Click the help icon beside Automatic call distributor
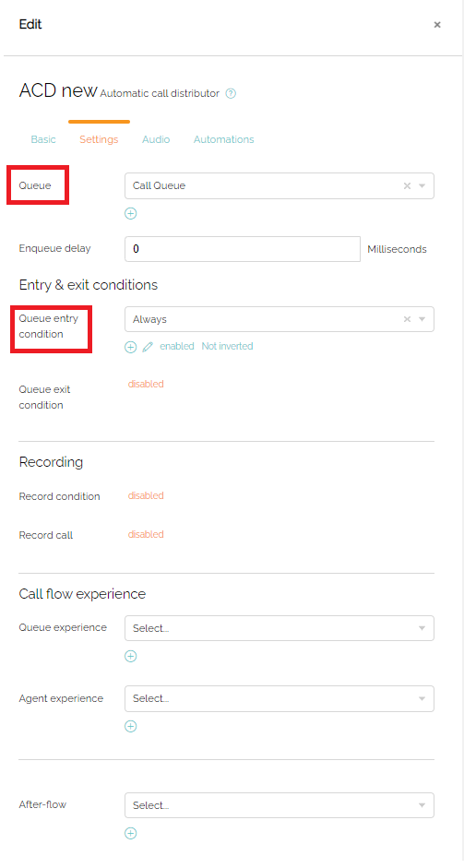Viewport: 464px width, 868px height. 232,93
